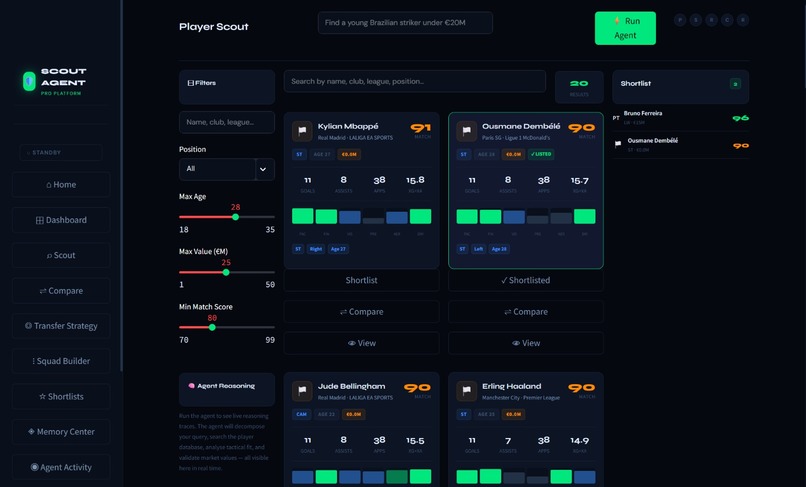Click the 'P' circular step indicator
The width and height of the screenshot is (806, 487).
point(680,20)
